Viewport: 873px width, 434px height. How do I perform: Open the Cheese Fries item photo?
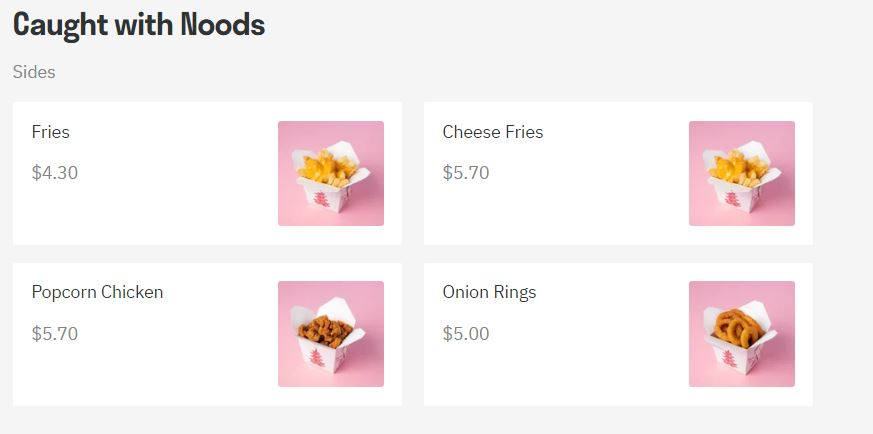tap(741, 173)
